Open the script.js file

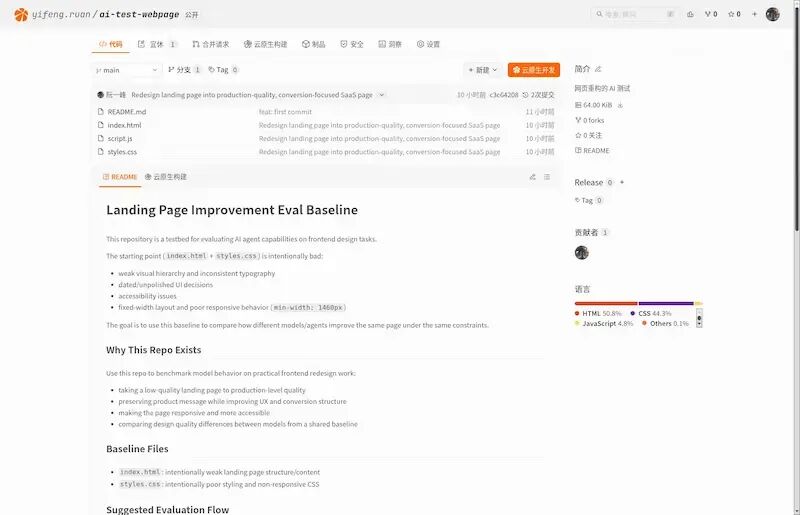120,138
